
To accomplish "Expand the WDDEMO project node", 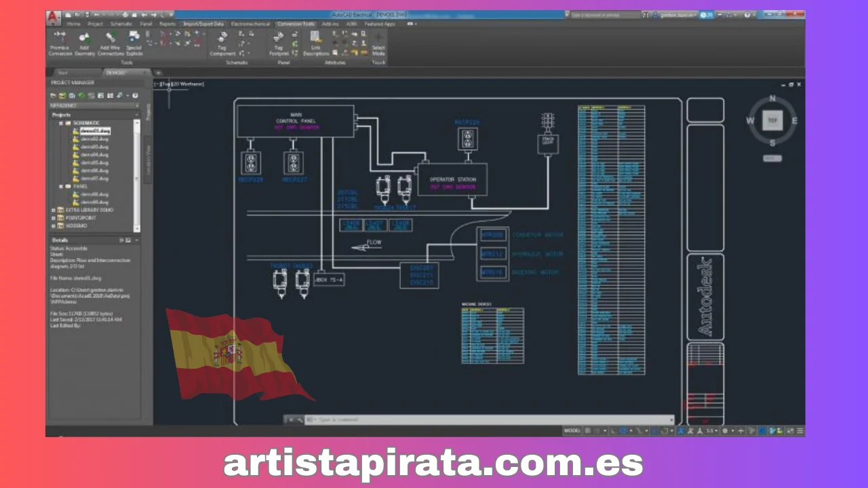I will (53, 226).
